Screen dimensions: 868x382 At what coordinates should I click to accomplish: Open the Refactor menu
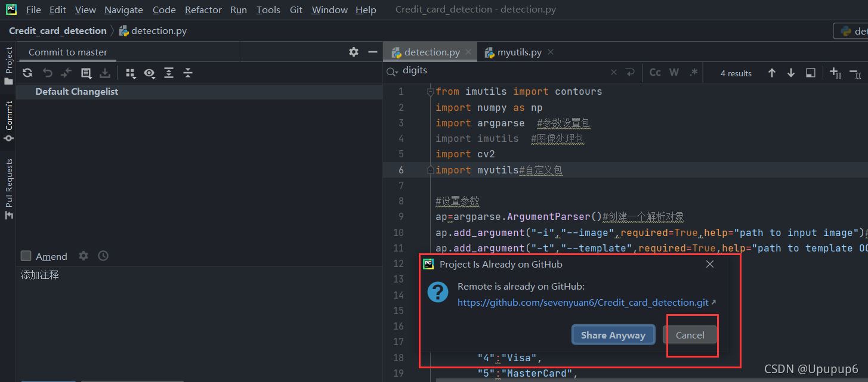203,10
